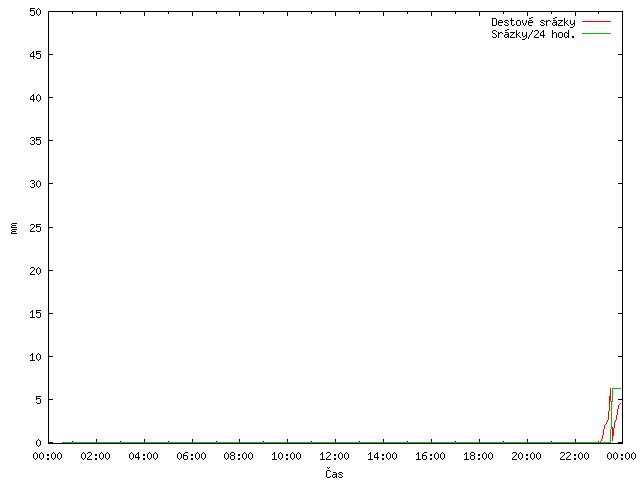Click the 'Srážky/24 hod.' legend label
The image size is (640, 480).
(533, 34)
